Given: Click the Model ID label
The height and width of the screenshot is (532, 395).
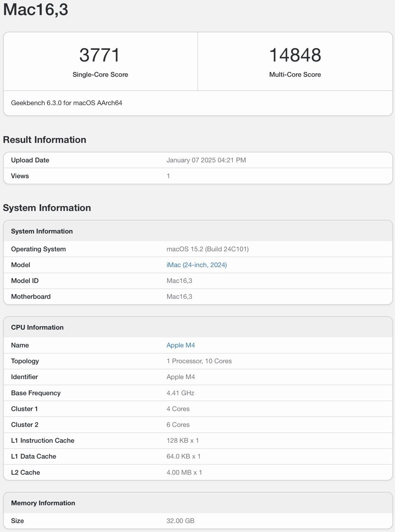Looking at the screenshot, I should [x=25, y=281].
